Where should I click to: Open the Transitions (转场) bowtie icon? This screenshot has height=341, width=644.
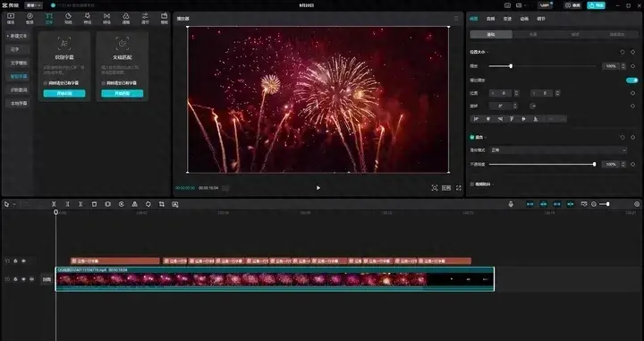click(106, 18)
